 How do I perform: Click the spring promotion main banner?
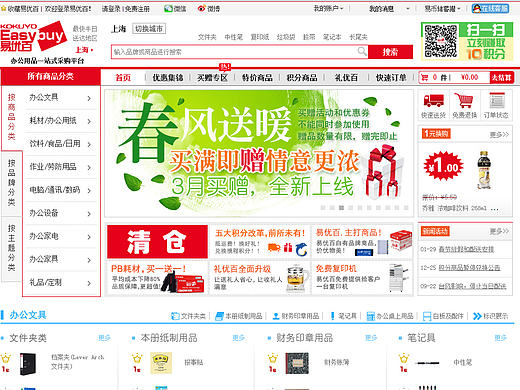[259, 153]
